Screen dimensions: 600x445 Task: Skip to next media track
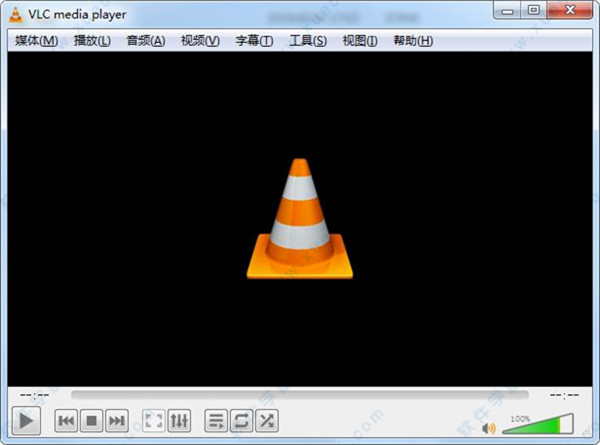(x=117, y=421)
